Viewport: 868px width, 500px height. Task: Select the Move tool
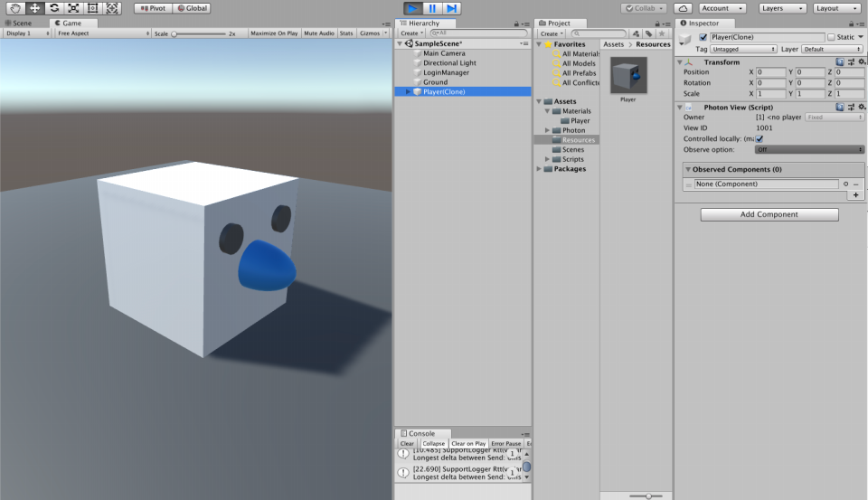pos(35,8)
